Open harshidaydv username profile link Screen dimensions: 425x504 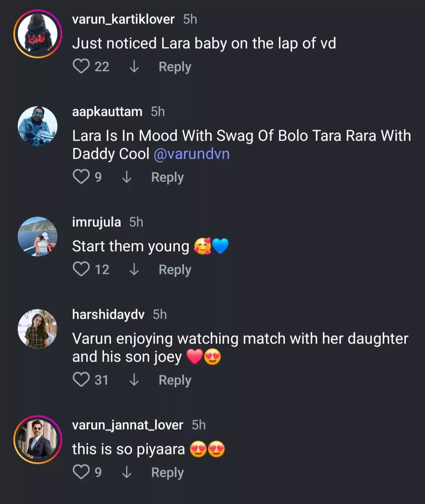pyautogui.click(x=108, y=315)
